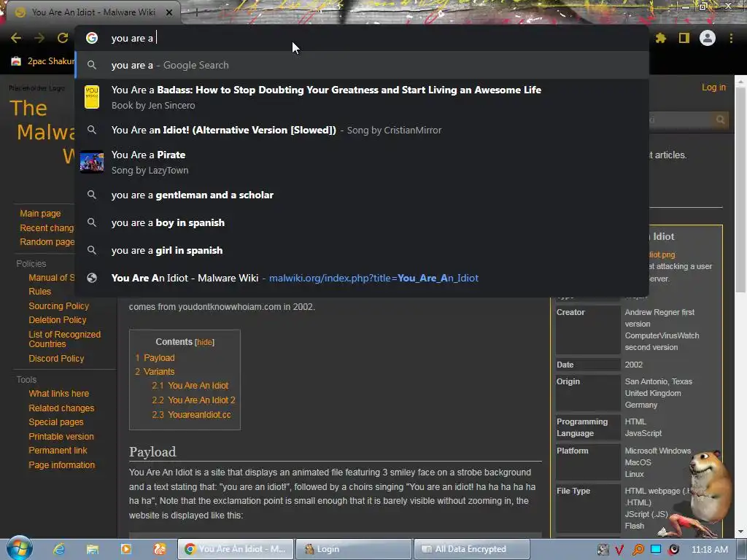Click the browser Forward arrow

(x=39, y=38)
